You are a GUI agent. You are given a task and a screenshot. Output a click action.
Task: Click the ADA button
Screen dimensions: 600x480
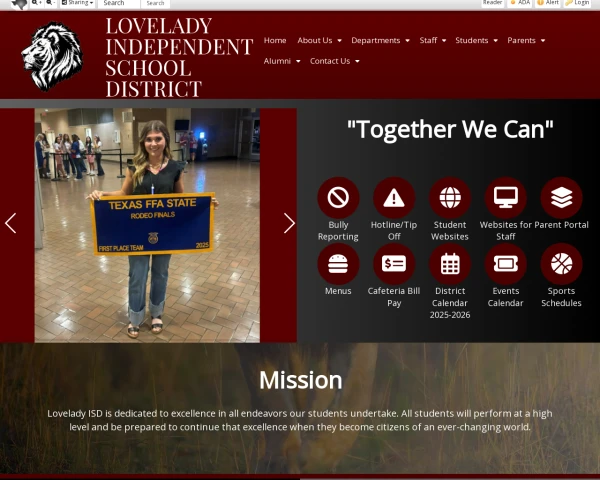pyautogui.click(x=520, y=3)
